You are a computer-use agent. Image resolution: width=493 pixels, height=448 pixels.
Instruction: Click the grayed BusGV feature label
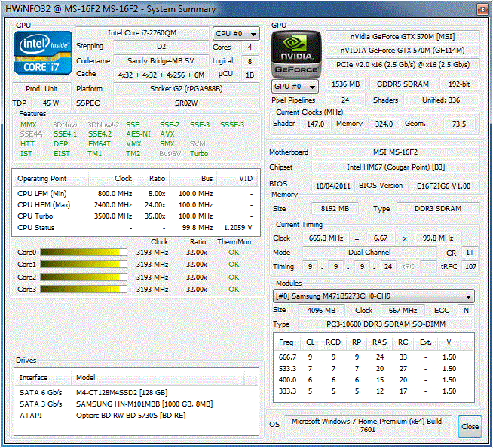[170, 154]
